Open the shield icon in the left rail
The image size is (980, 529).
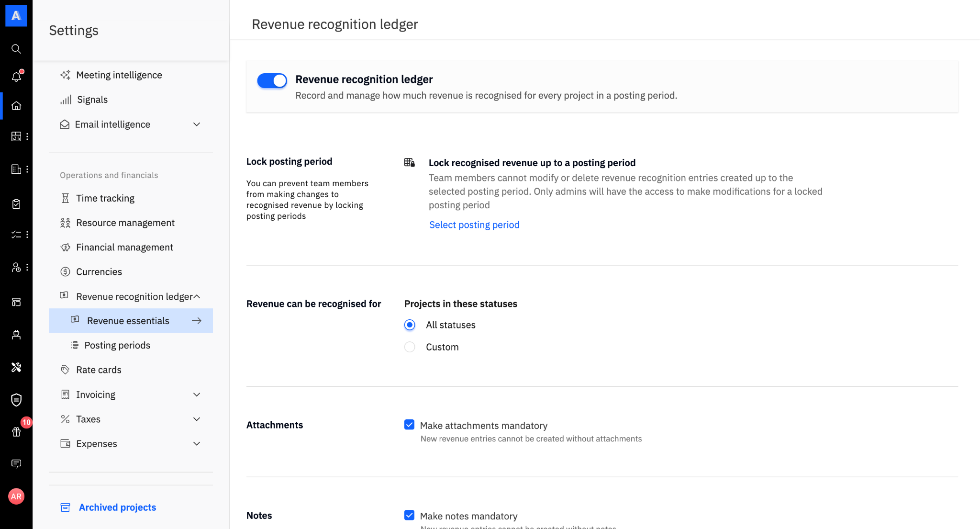click(16, 400)
